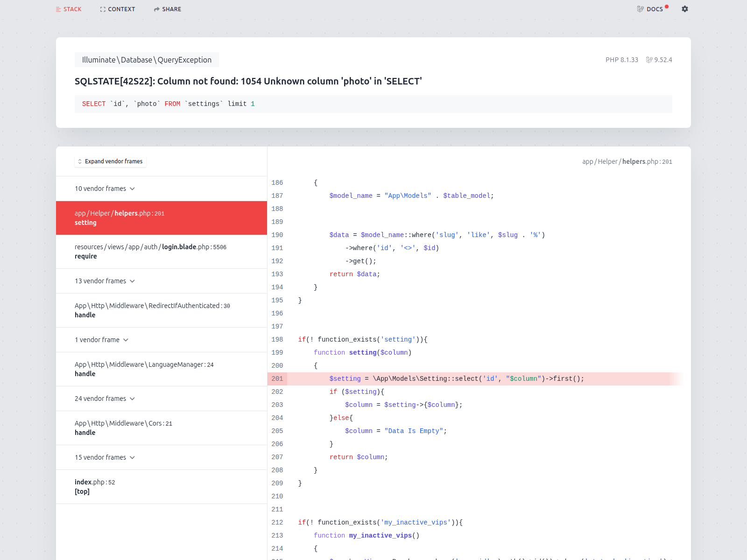Open the app/Helper/helpers.php:201 file link

point(627,161)
